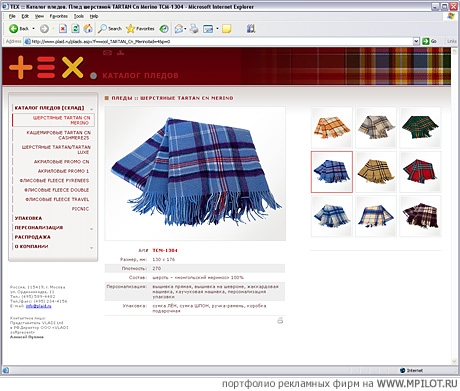The height and width of the screenshot is (391, 460).
Task: Select Акриловые Promo CN category
Action: point(61,162)
